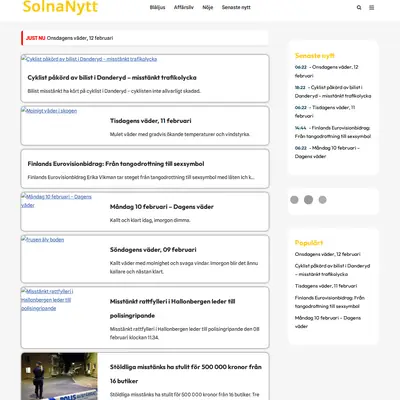Click the Cyklist påkörd broken image link
Viewport: 400px width, 400px height.
tap(89, 59)
